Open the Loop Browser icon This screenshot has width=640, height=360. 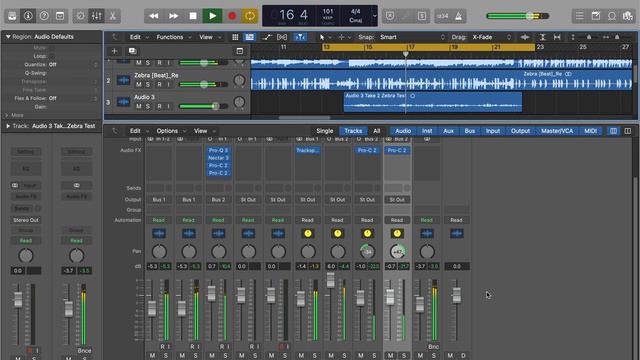click(x=612, y=16)
